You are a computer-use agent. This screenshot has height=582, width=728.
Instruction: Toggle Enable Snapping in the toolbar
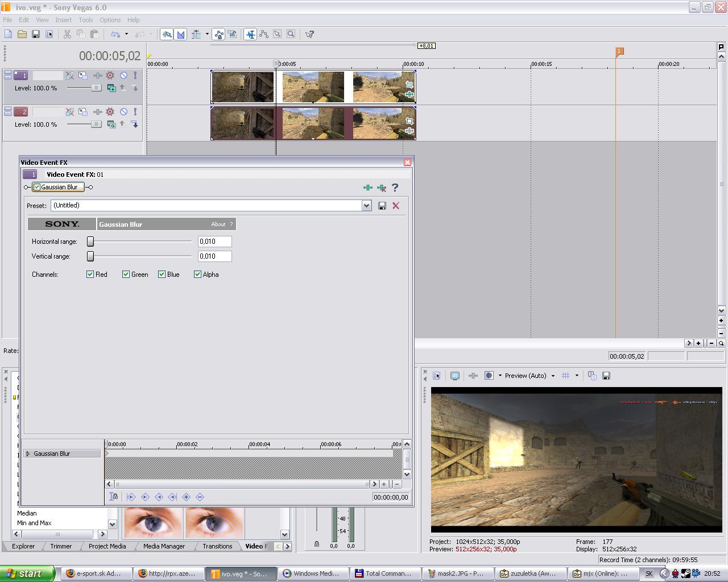tap(167, 34)
